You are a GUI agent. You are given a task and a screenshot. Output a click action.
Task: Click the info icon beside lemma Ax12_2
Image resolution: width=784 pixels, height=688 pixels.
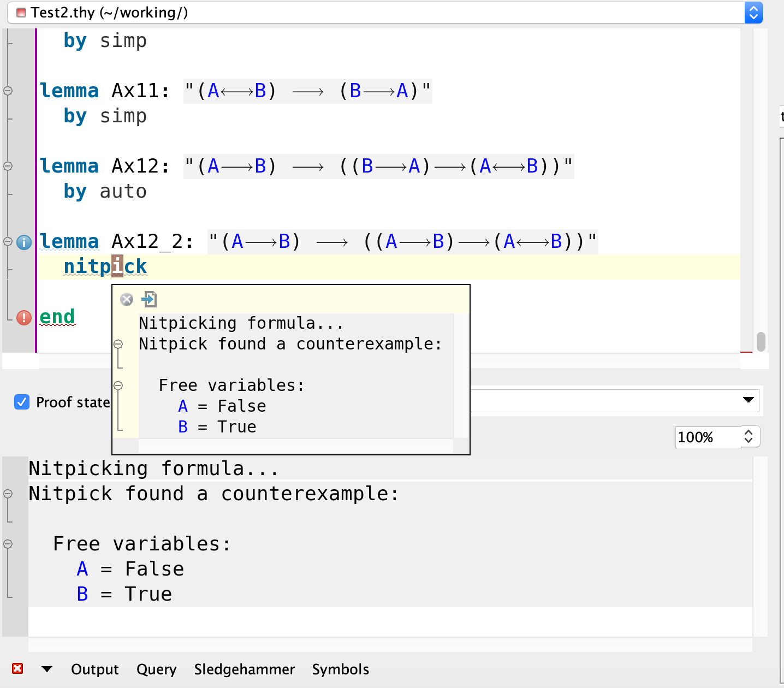tap(24, 242)
